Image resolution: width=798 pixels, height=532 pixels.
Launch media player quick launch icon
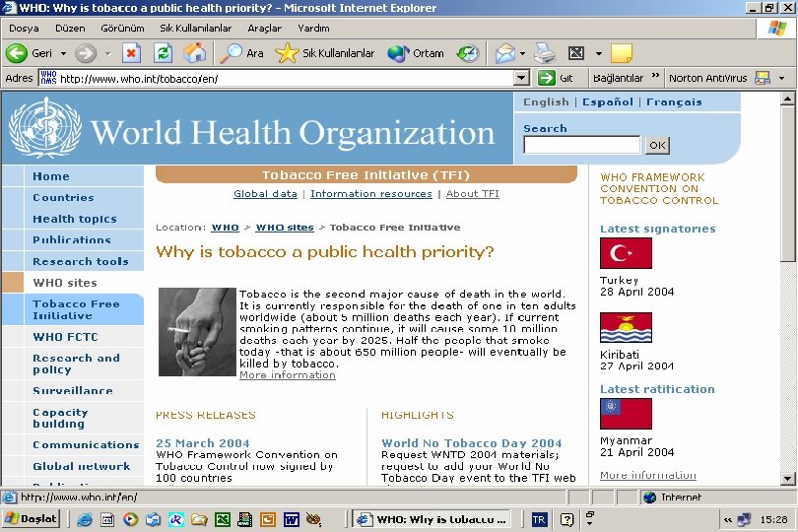[x=130, y=520]
